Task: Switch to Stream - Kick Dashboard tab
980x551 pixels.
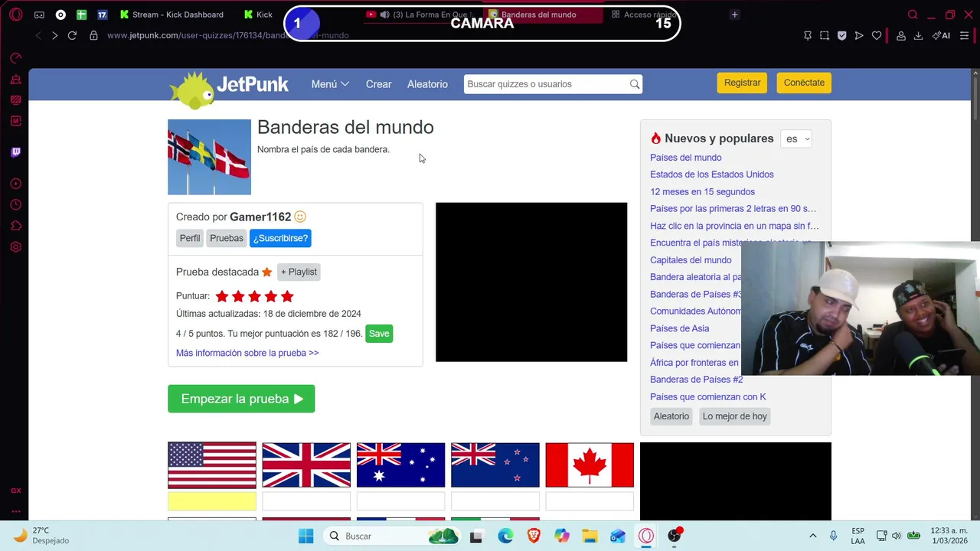Action: pos(172,15)
